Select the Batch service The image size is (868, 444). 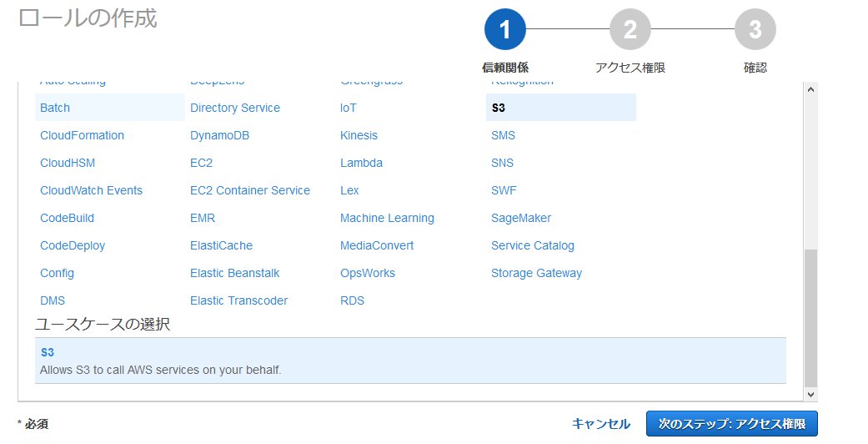coord(55,108)
